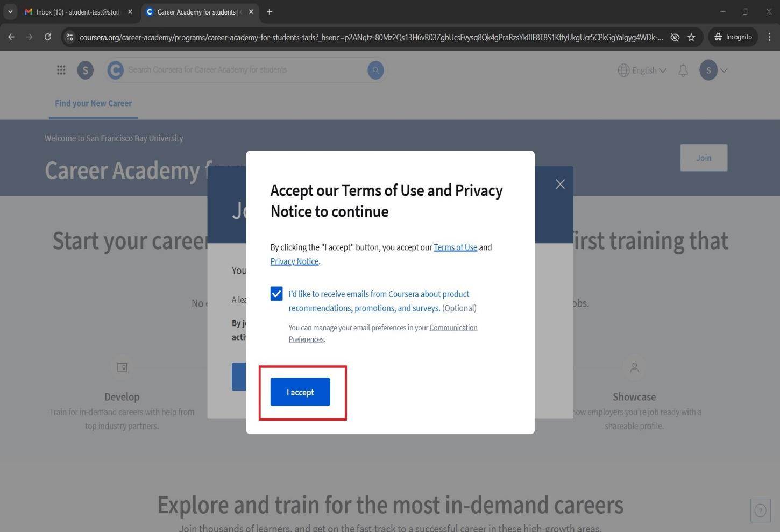Go back to the previous page
Image resolution: width=780 pixels, height=532 pixels.
pos(11,37)
